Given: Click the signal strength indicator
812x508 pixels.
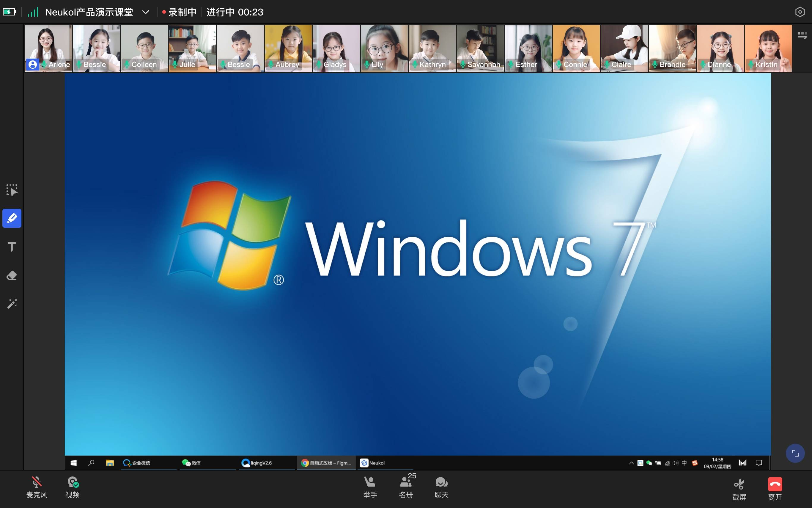Looking at the screenshot, I should pyautogui.click(x=33, y=12).
